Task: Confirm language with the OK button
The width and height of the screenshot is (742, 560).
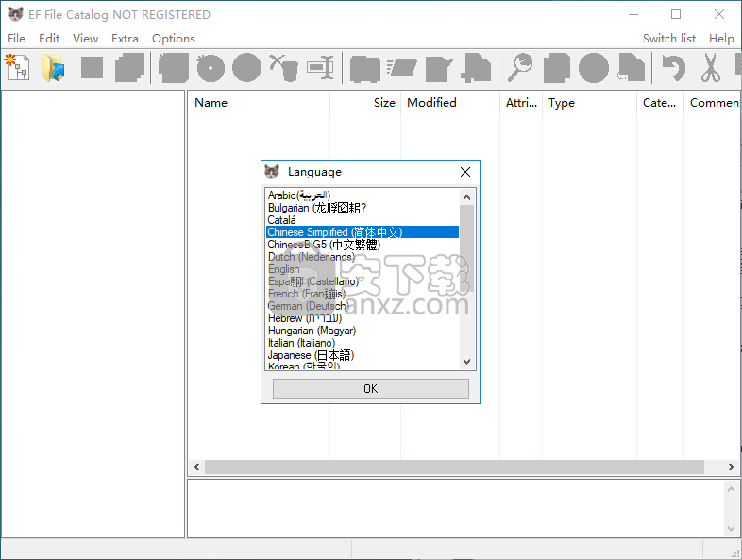Action: pyautogui.click(x=370, y=389)
